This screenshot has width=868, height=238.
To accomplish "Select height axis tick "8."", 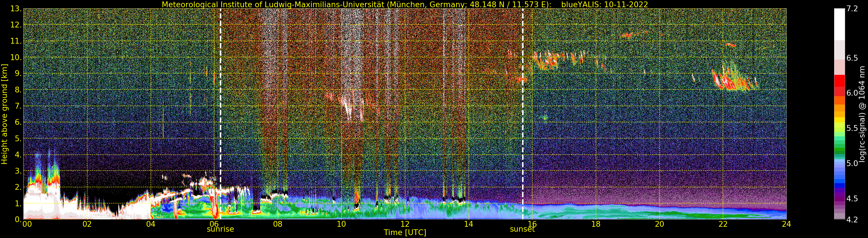I will click(x=18, y=90).
